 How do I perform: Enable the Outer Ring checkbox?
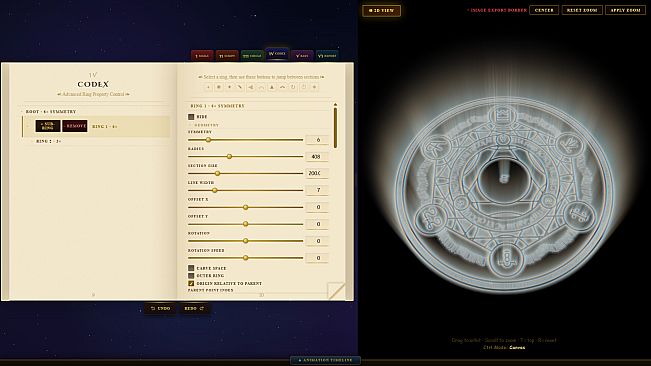click(191, 276)
